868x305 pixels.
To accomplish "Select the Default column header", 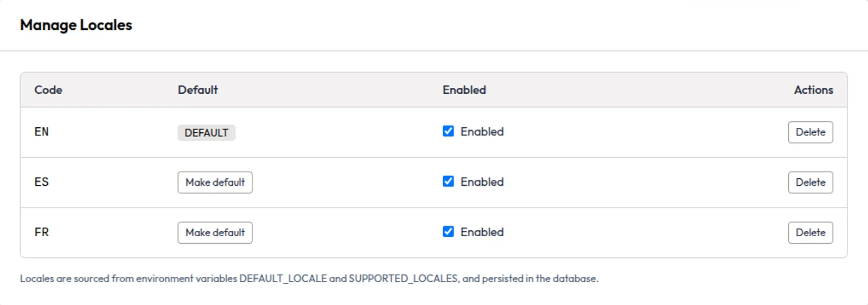I will [x=197, y=90].
